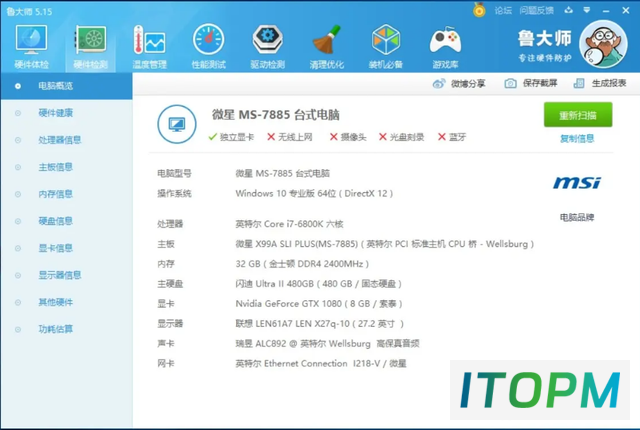This screenshot has width=640, height=430.
Task: Click 联想 LEN61A7 LEN X27q-10 monitor value
Action: pyautogui.click(x=320, y=324)
